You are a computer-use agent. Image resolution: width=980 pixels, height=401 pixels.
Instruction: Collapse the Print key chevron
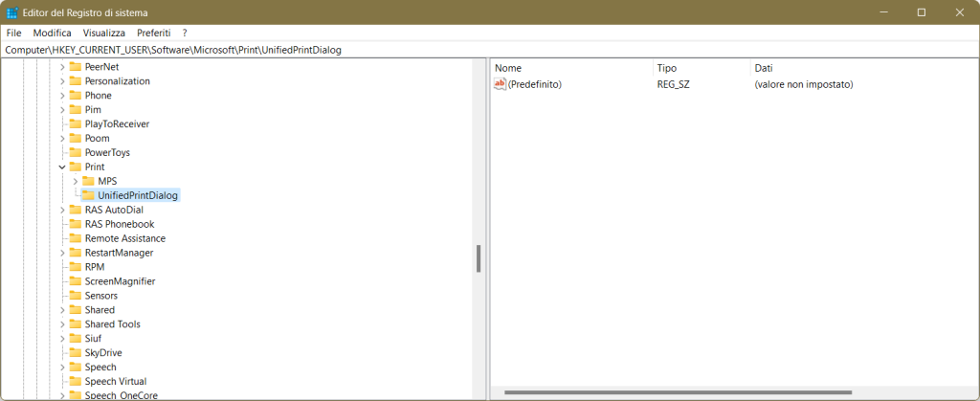62,167
